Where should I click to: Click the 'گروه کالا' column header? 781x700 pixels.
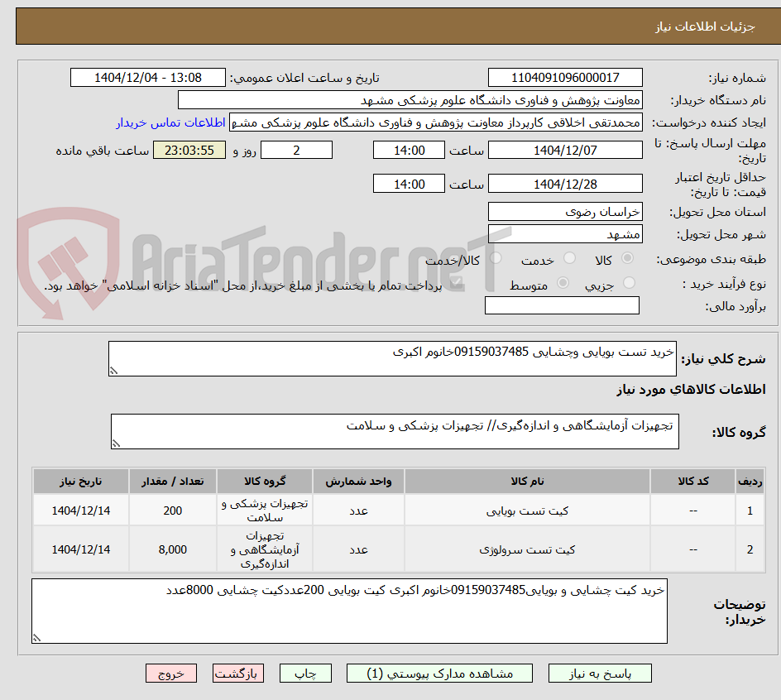[265, 482]
